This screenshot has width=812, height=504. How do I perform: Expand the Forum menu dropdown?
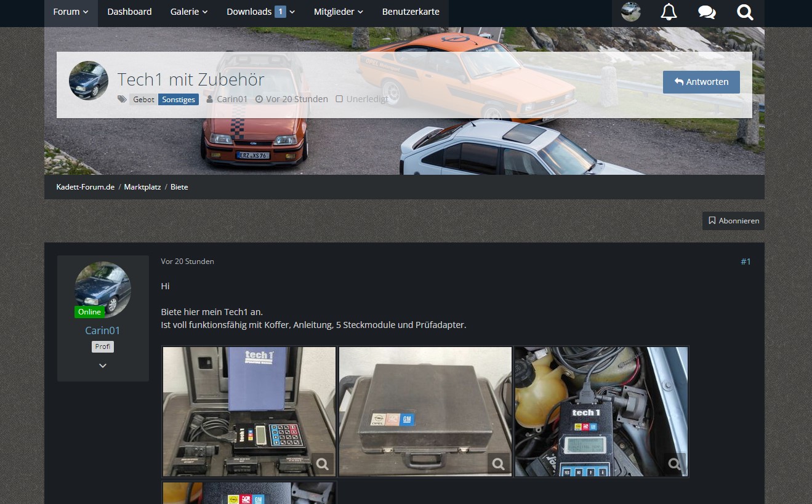71,12
